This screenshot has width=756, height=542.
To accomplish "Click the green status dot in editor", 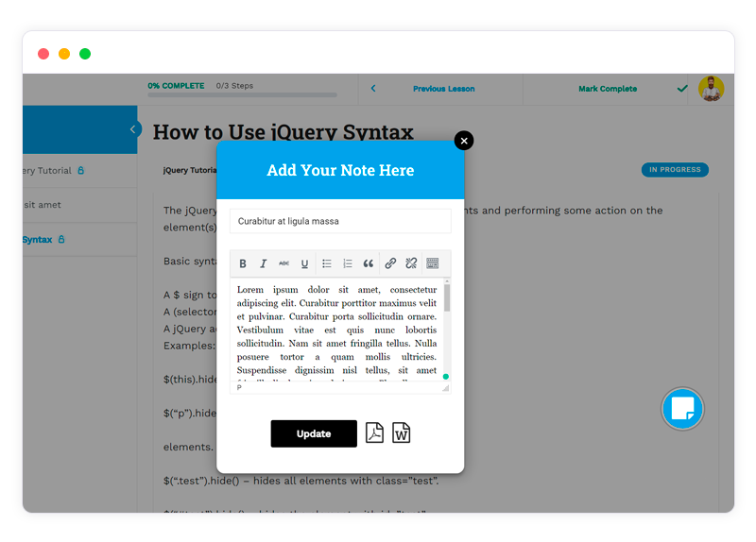I will pos(446,377).
